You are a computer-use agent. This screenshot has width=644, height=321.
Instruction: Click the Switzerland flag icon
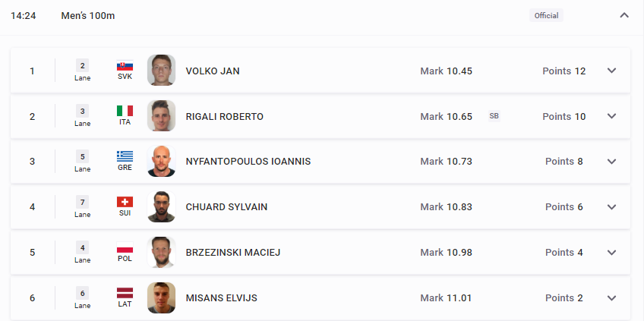click(125, 202)
